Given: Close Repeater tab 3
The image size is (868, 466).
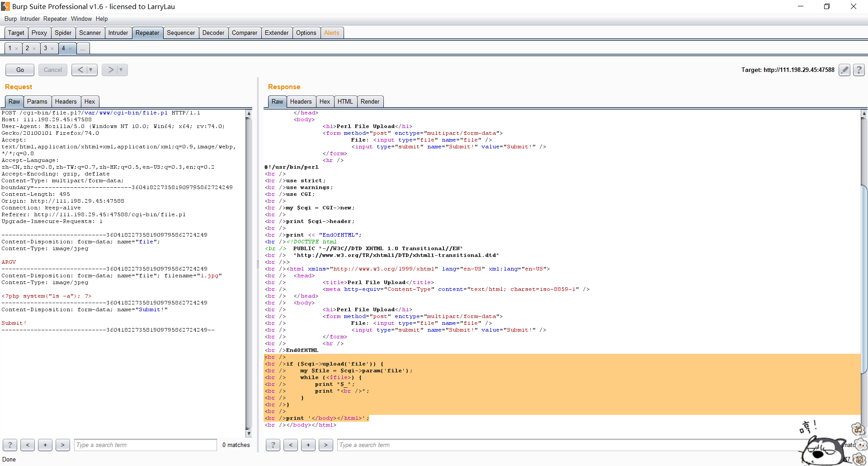Looking at the screenshot, I should [x=52, y=48].
